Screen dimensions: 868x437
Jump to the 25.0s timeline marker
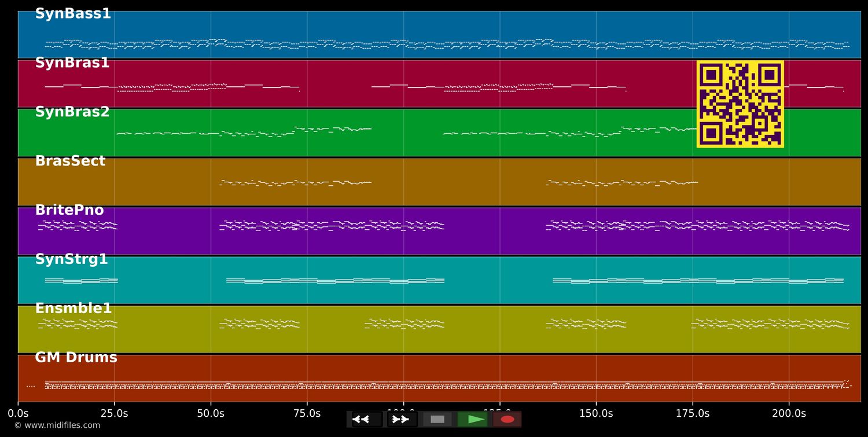[x=114, y=413]
